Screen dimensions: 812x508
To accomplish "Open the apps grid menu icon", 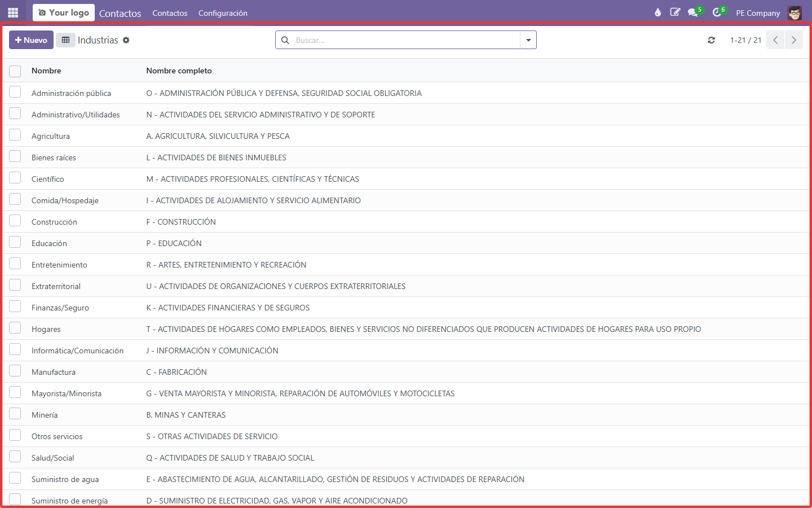I will [13, 12].
